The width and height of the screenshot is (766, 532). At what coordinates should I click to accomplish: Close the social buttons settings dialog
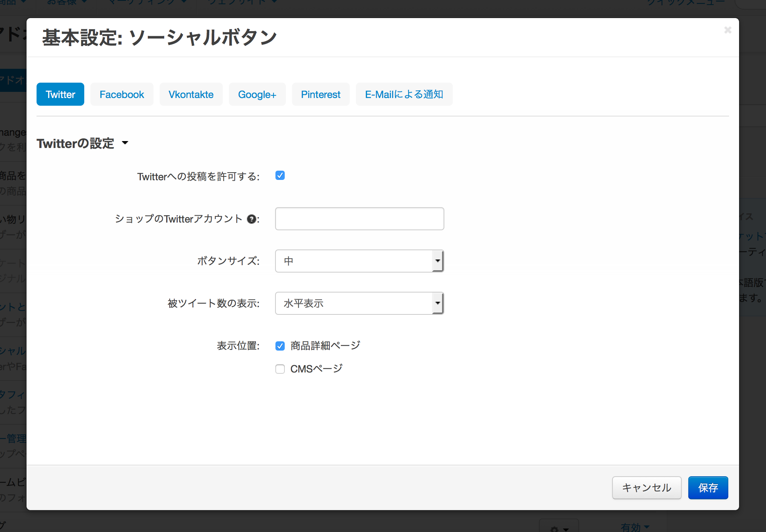click(x=728, y=30)
